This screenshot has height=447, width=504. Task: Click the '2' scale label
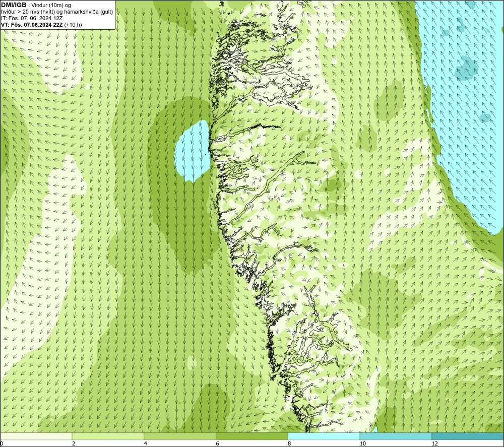(74, 443)
